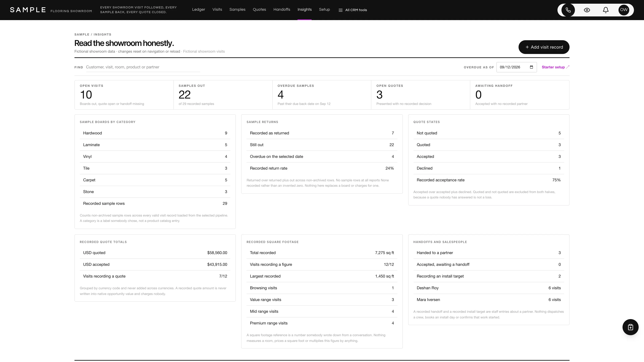Select the Vinyl row
This screenshot has width=644, height=362.
[x=155, y=157]
